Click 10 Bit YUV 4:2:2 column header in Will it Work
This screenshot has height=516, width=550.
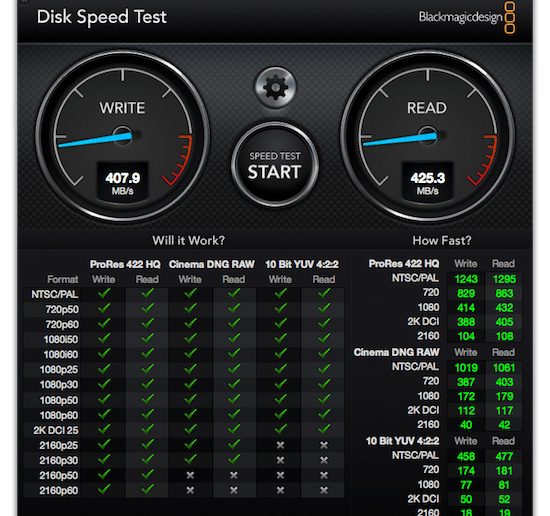(x=302, y=264)
